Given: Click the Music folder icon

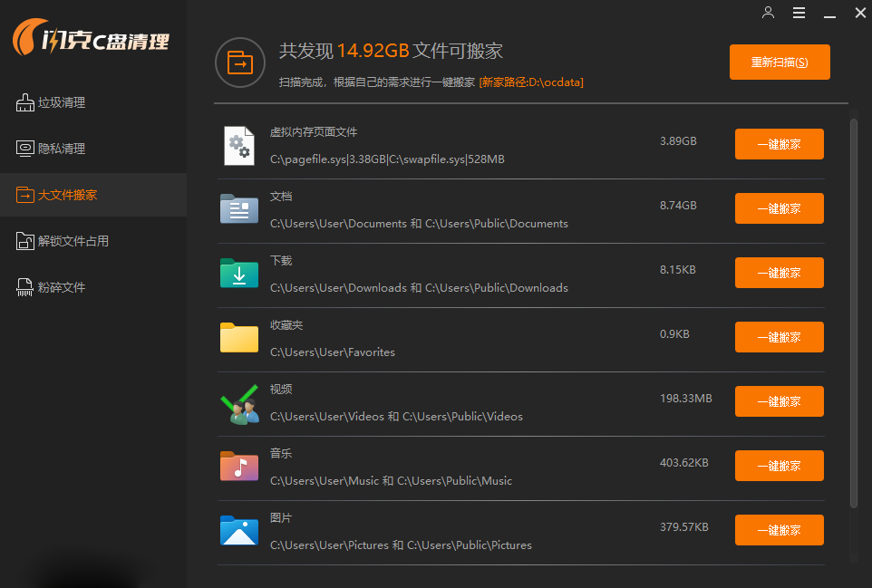Looking at the screenshot, I should pos(239,467).
